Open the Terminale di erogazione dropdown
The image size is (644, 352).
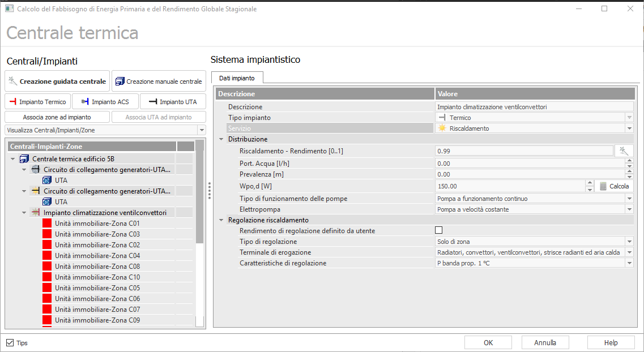629,252
